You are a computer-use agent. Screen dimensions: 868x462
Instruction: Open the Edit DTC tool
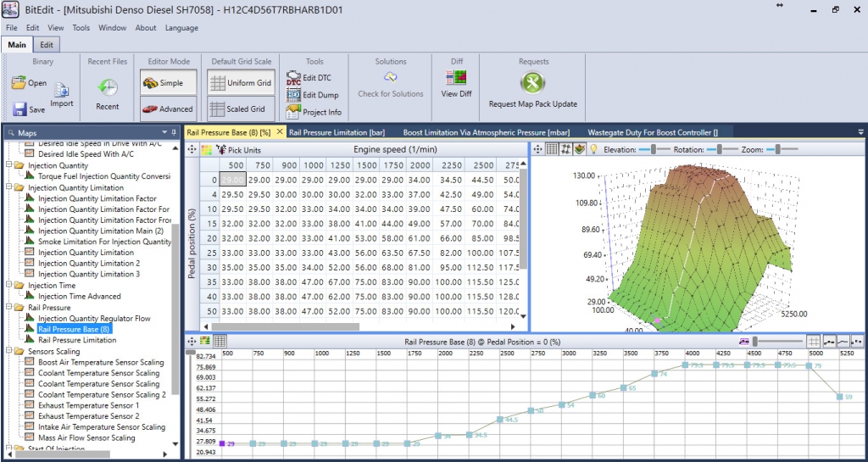[292, 78]
